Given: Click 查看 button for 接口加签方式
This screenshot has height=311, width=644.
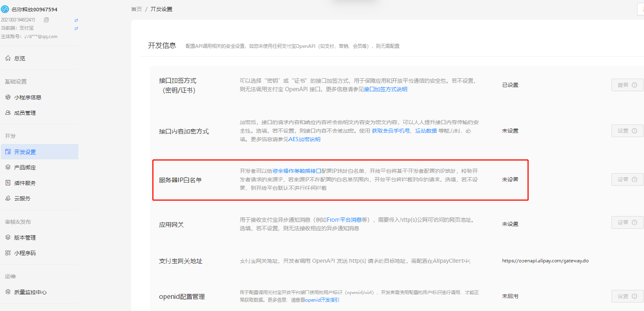Looking at the screenshot, I should [x=627, y=85].
